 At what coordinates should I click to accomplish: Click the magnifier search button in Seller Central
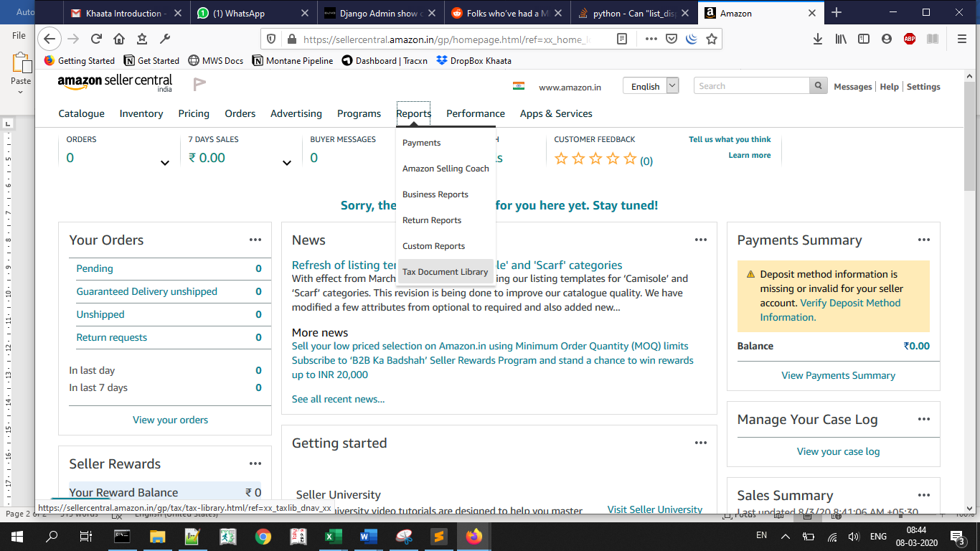tap(818, 86)
